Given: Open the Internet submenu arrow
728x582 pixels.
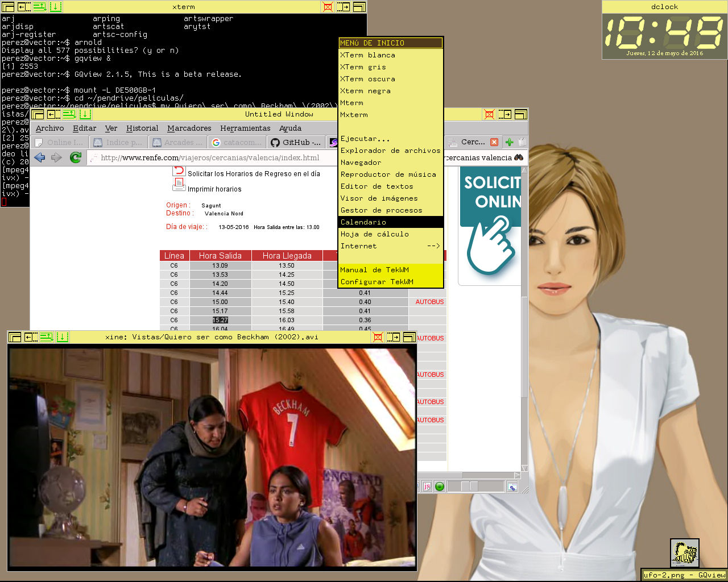Looking at the screenshot, I should [433, 246].
